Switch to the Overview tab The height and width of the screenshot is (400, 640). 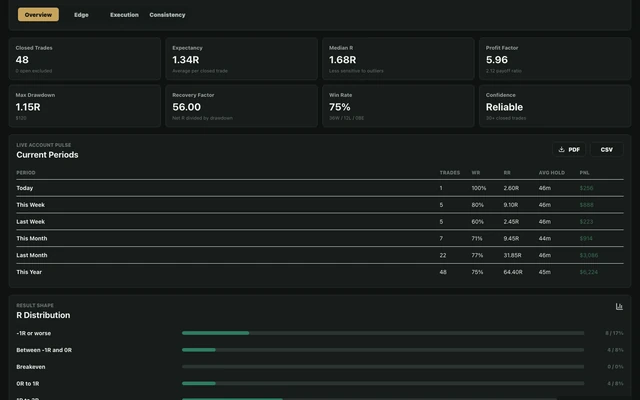[38, 15]
